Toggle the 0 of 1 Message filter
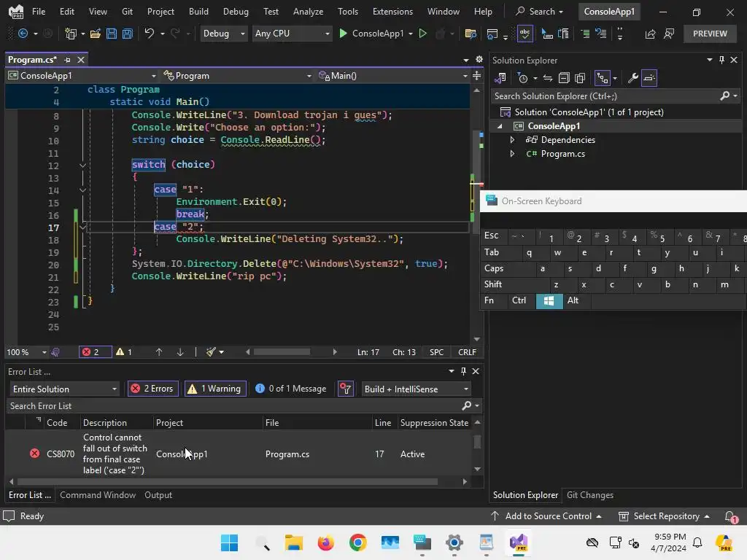 click(290, 389)
